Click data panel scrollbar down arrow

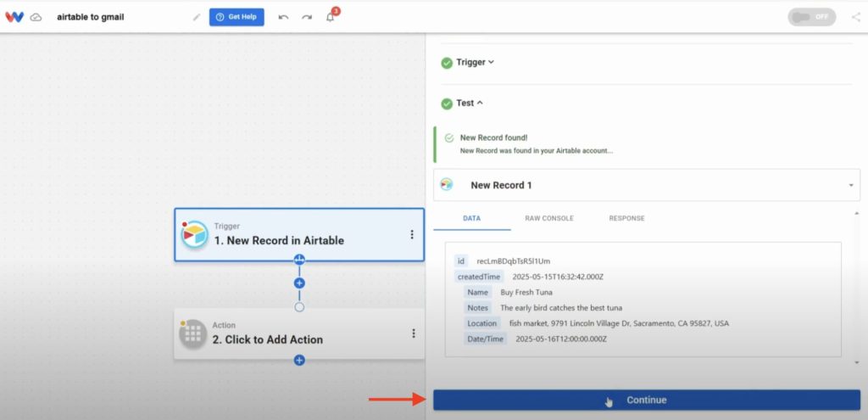click(x=857, y=362)
